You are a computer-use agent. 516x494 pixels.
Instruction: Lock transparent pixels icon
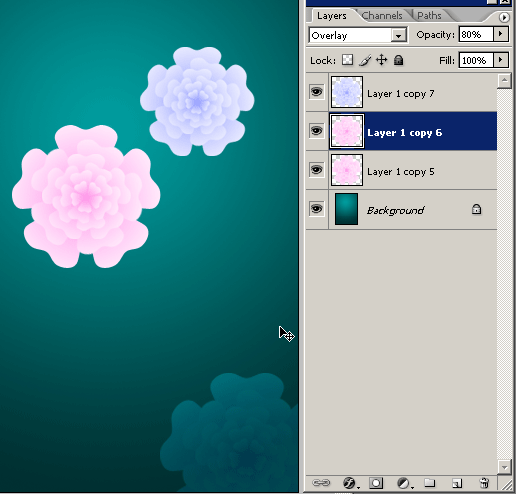tap(348, 60)
